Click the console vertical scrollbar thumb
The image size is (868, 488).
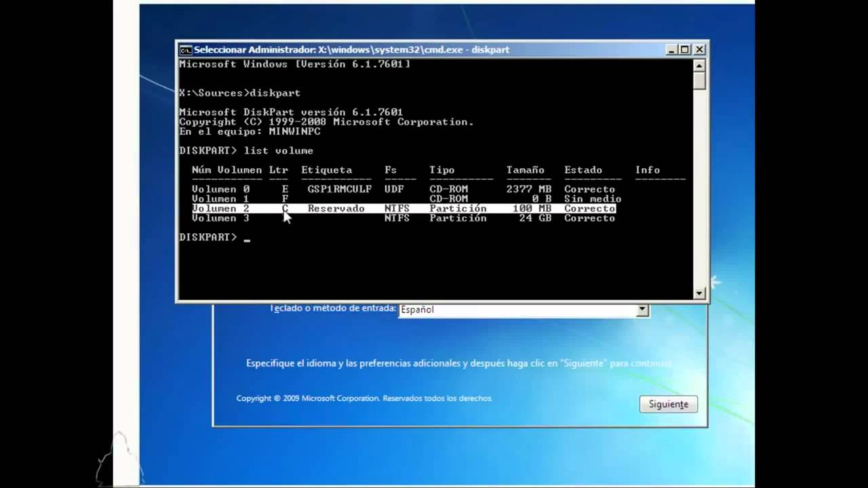(x=700, y=81)
